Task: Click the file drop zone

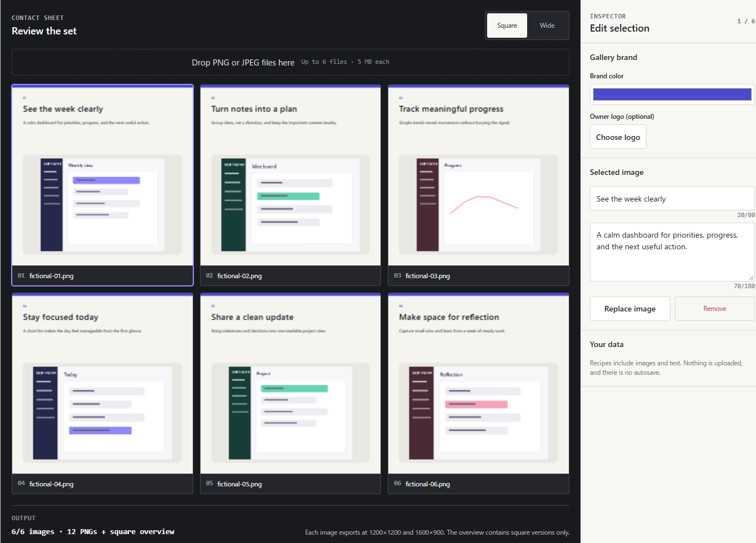Action: [x=291, y=62]
